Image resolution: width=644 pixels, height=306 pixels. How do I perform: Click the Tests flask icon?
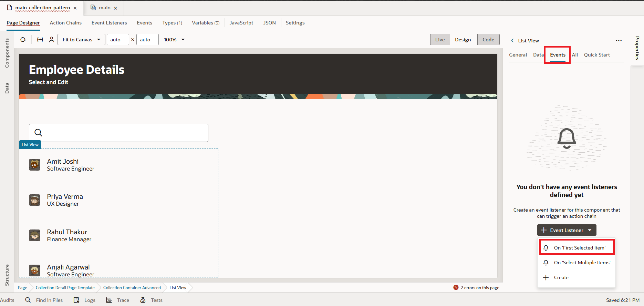click(143, 300)
